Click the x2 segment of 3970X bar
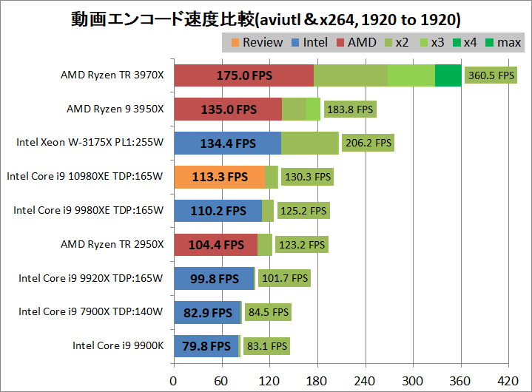The width and height of the screenshot is (532, 392). [351, 75]
